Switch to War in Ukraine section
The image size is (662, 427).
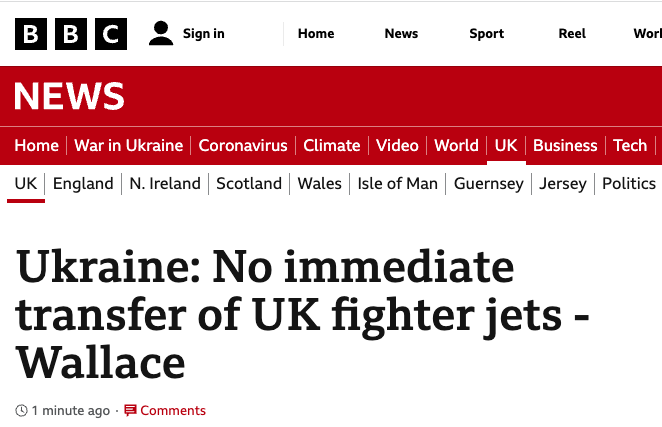click(x=128, y=145)
